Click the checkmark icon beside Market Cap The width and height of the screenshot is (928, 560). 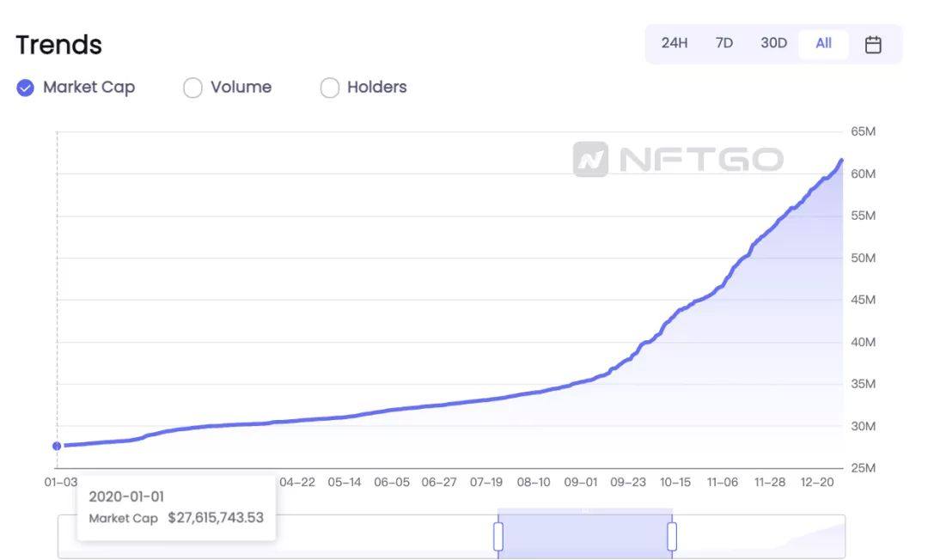pos(25,87)
